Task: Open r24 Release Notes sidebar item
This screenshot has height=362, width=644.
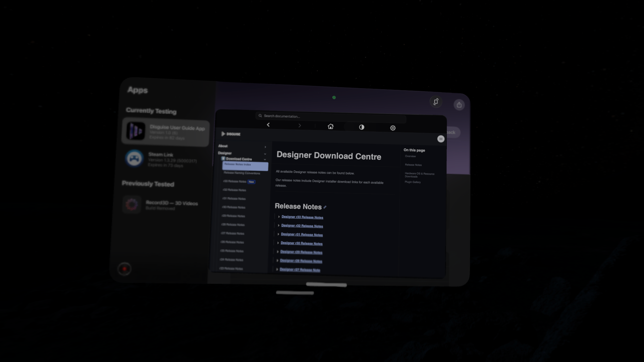Action: pyautogui.click(x=231, y=260)
